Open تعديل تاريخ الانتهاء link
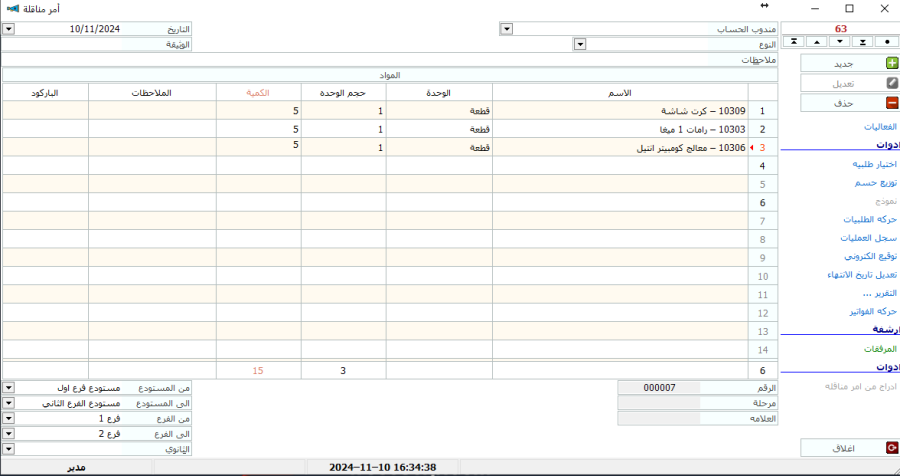This screenshot has height=476, width=900. [862, 274]
